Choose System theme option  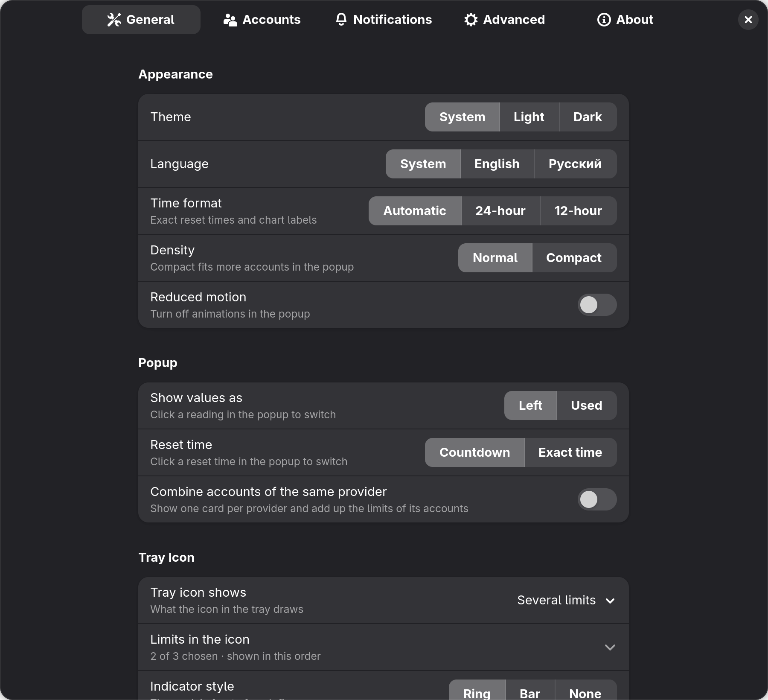click(463, 117)
